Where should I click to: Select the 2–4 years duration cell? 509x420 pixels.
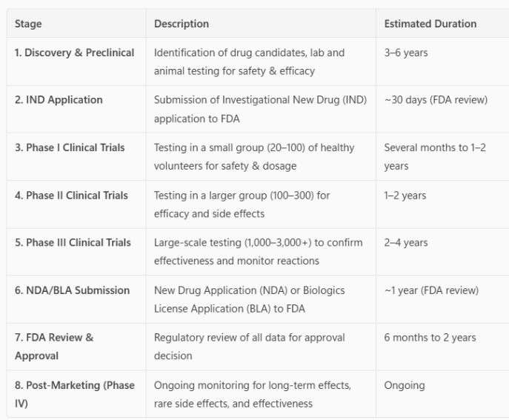406,242
